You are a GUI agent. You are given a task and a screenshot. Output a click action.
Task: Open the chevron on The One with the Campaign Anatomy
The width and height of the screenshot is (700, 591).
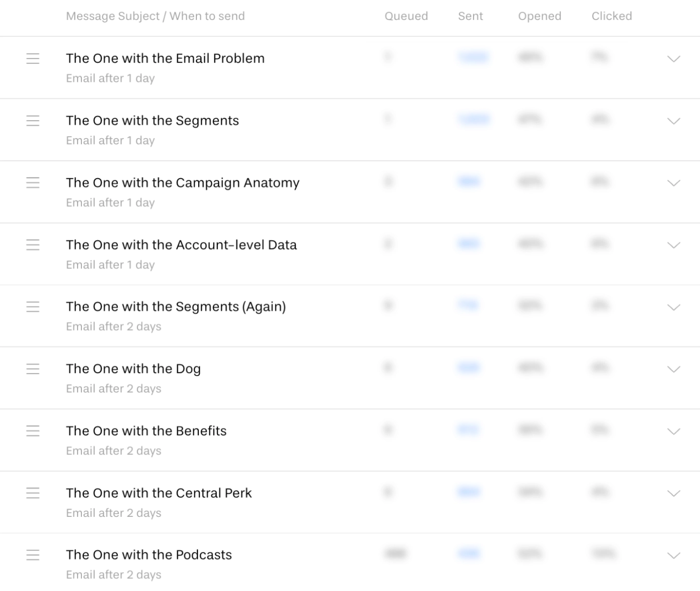coord(673,184)
